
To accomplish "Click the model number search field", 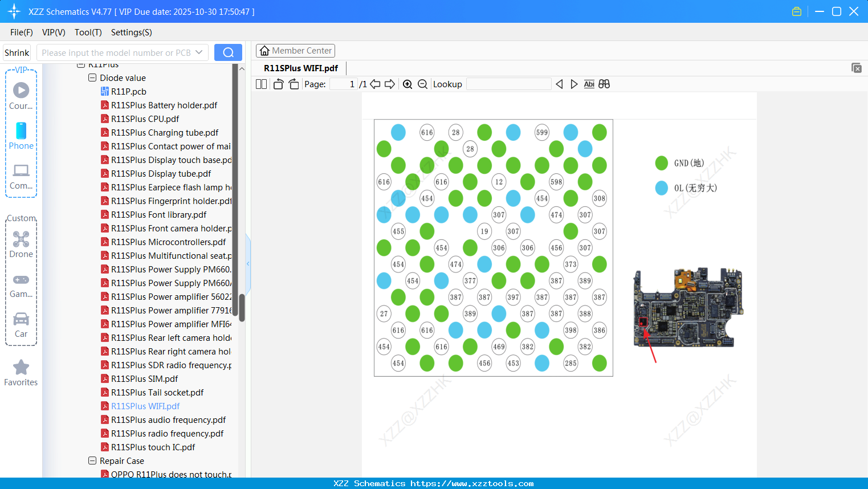I will point(116,52).
